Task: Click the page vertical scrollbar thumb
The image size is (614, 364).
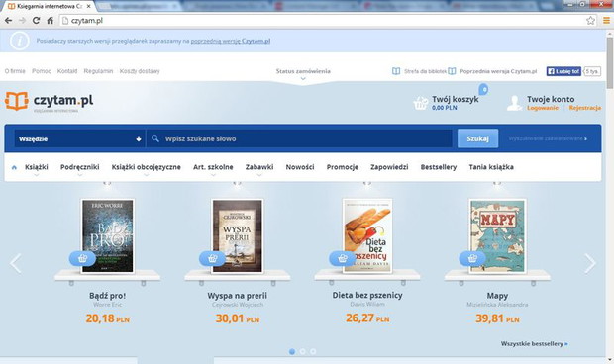Action: [610, 63]
